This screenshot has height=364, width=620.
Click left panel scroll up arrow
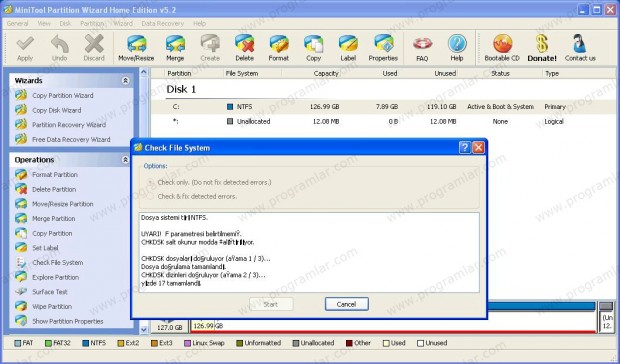click(x=144, y=72)
